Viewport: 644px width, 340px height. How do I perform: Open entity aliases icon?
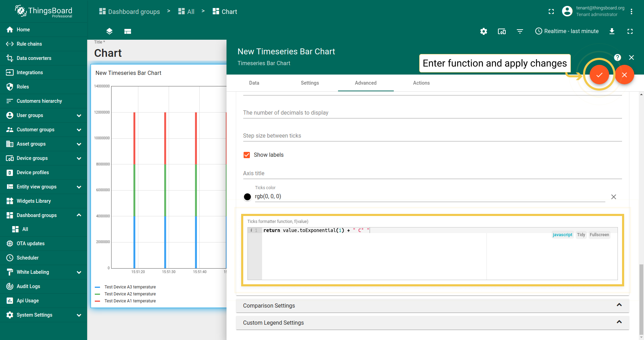click(502, 31)
